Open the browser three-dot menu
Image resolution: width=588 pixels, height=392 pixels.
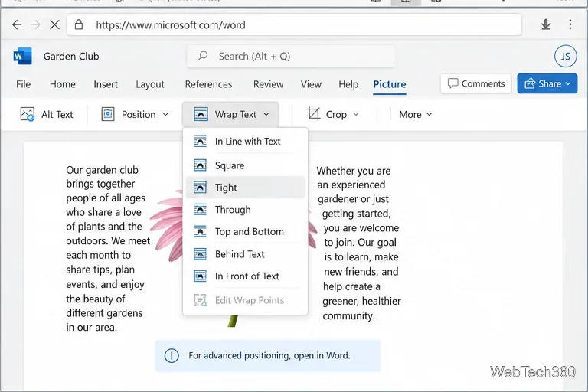click(570, 24)
